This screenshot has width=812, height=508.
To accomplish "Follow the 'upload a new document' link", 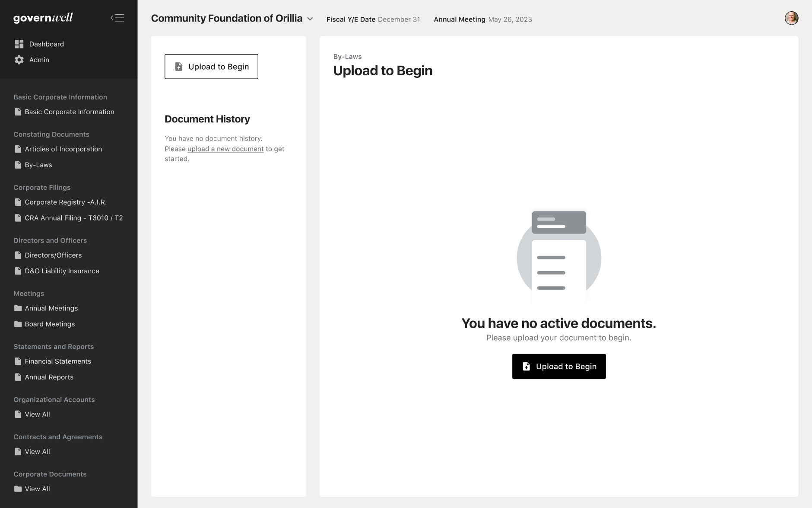I will click(x=225, y=149).
